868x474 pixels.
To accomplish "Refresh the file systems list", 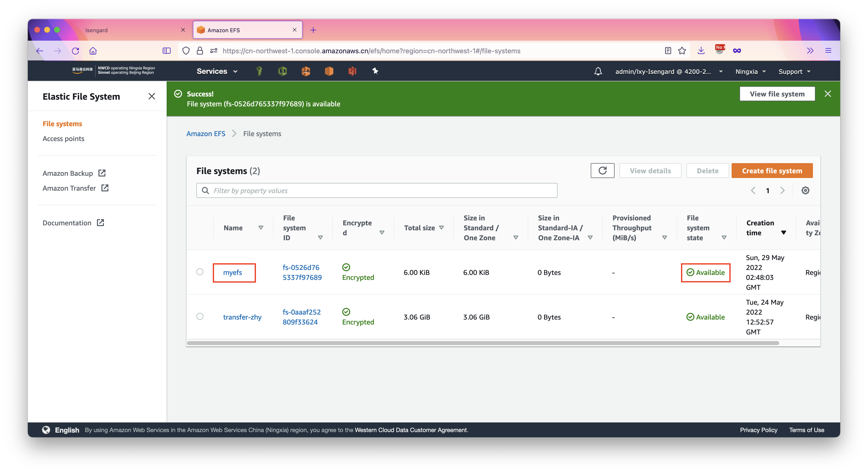I will (602, 171).
